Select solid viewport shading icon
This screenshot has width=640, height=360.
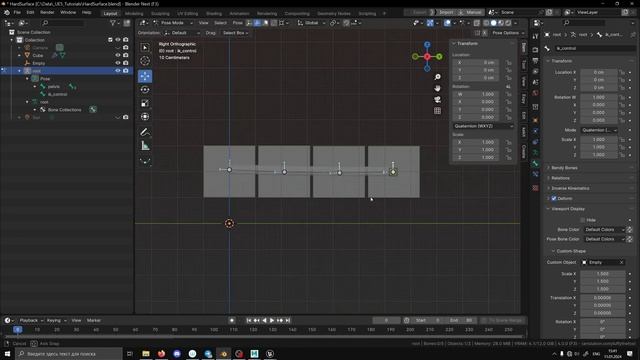493,23
